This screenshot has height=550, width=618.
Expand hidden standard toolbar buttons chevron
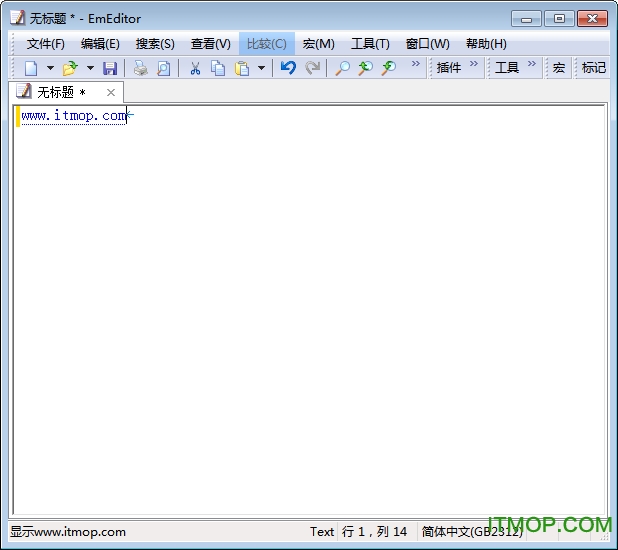pos(416,63)
